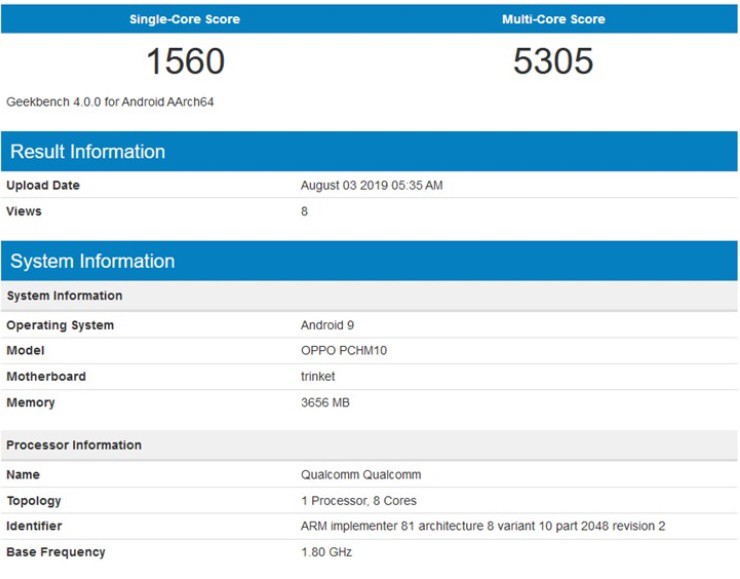Click the Upload Date label
740x579 pixels.
(43, 185)
